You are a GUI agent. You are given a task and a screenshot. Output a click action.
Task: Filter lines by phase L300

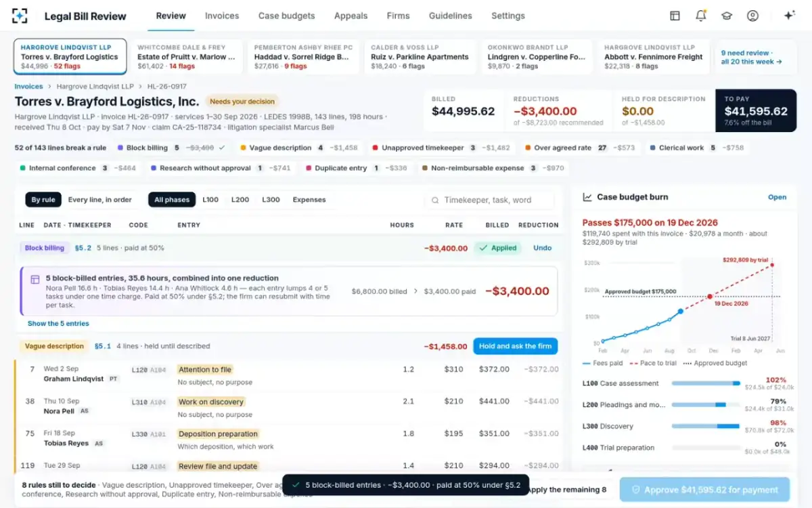(271, 200)
